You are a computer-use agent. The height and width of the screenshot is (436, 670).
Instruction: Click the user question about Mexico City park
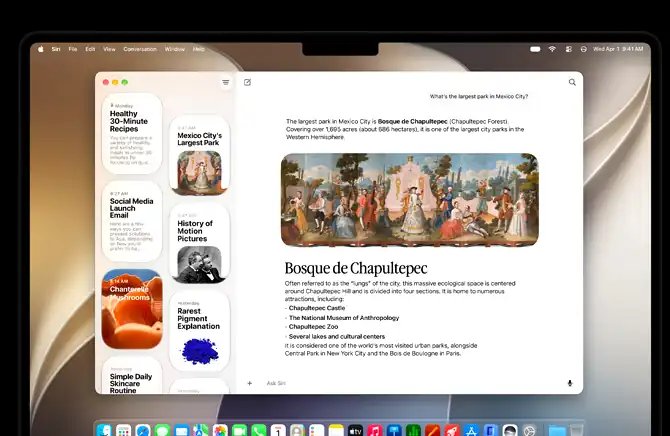479,97
